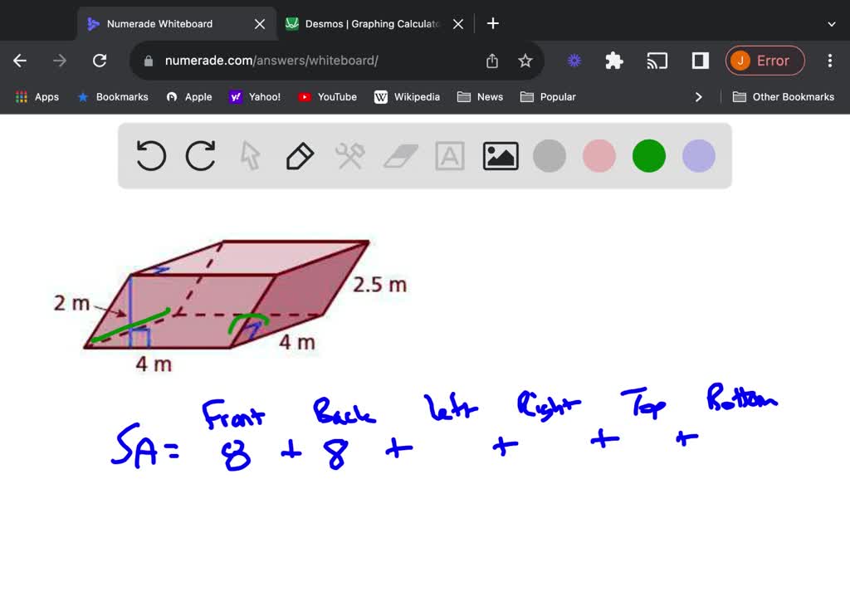Click the Error profile button
The height and width of the screenshot is (616, 850).
[765, 60]
